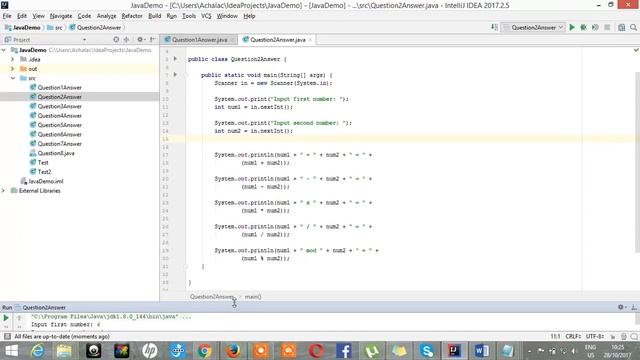Expand the out folder
640x360 pixels.
[13, 69]
